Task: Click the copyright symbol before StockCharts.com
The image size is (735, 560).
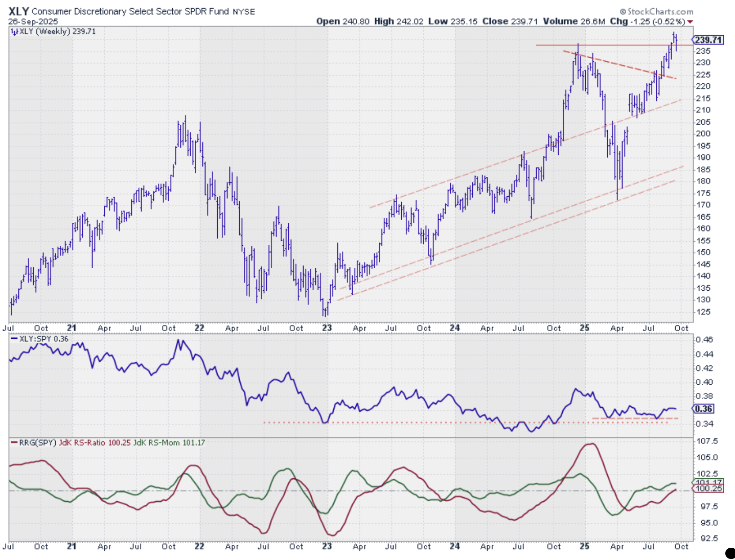Action: 623,11
